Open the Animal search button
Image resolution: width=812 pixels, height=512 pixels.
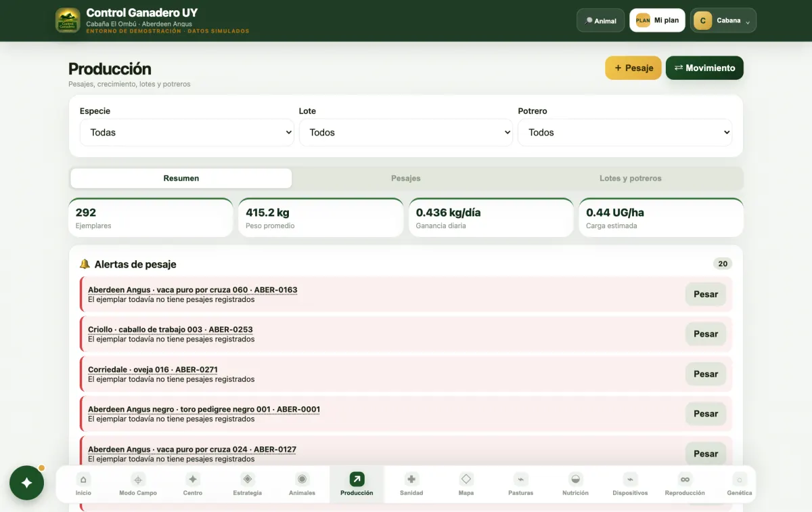click(600, 20)
